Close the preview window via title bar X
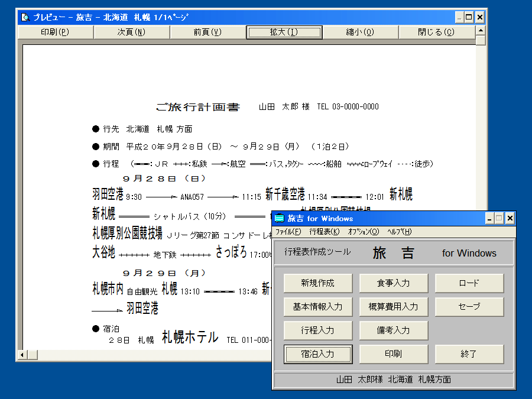This screenshot has width=532, height=399. (480, 17)
